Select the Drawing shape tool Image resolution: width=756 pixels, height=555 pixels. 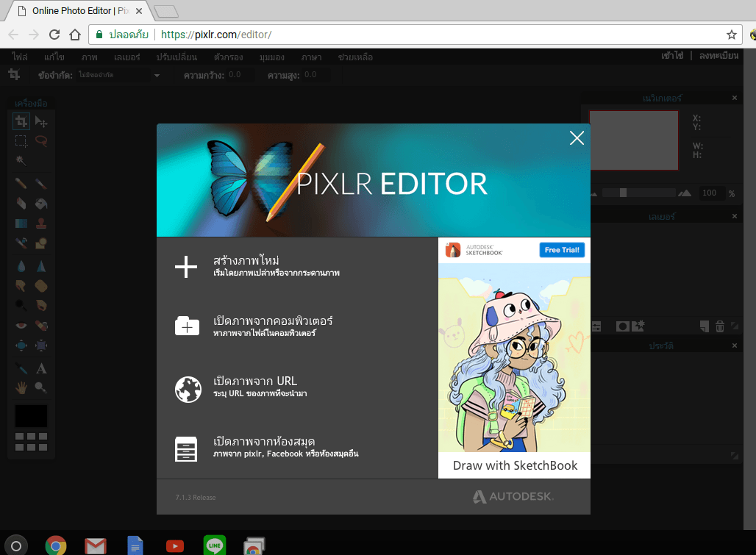(41, 243)
